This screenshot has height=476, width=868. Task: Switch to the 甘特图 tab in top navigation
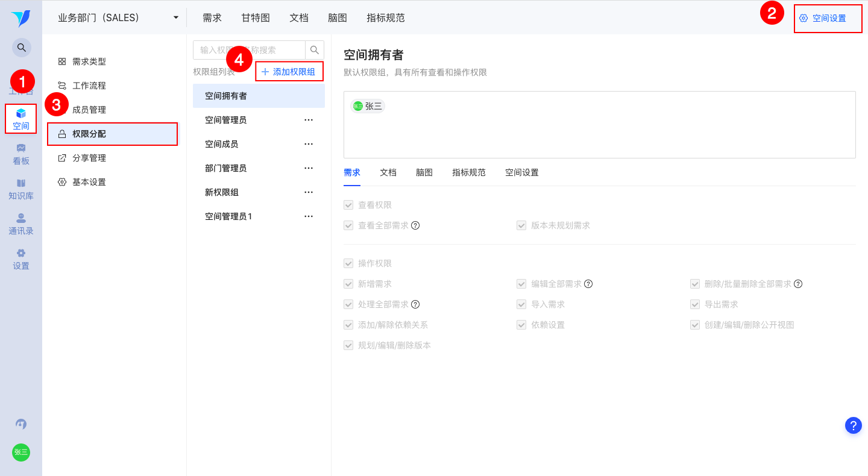point(256,18)
